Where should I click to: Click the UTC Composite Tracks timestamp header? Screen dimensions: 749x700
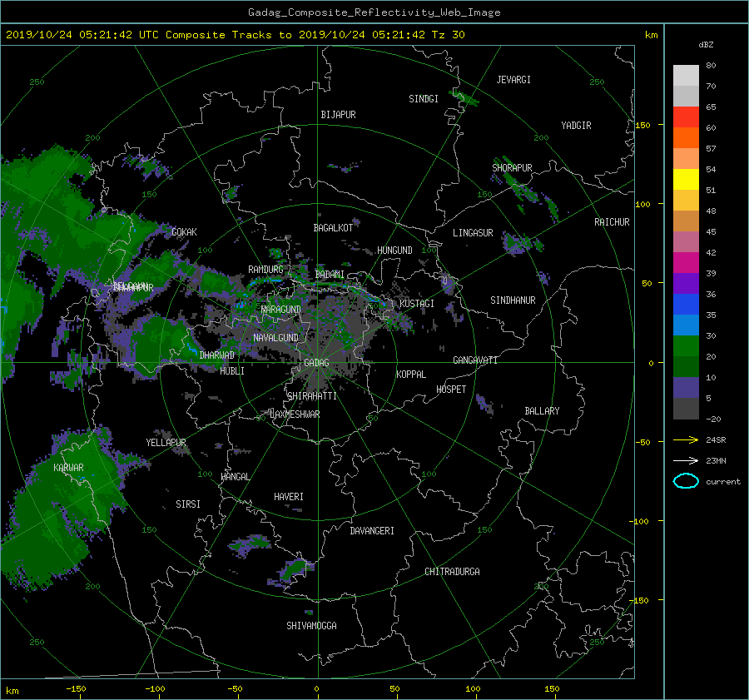(235, 35)
